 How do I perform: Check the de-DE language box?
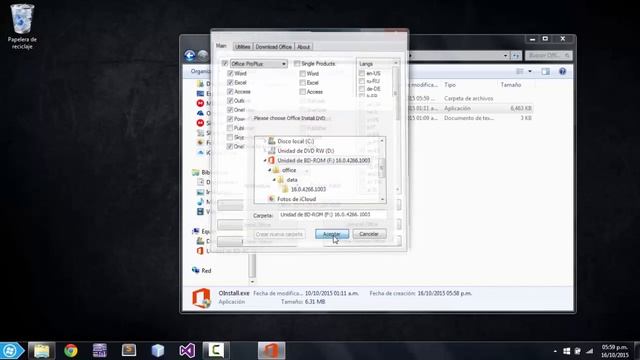tap(362, 89)
